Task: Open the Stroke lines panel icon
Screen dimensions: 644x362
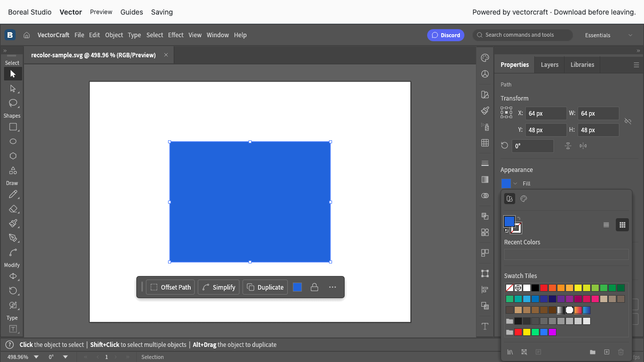Action: pyautogui.click(x=485, y=163)
